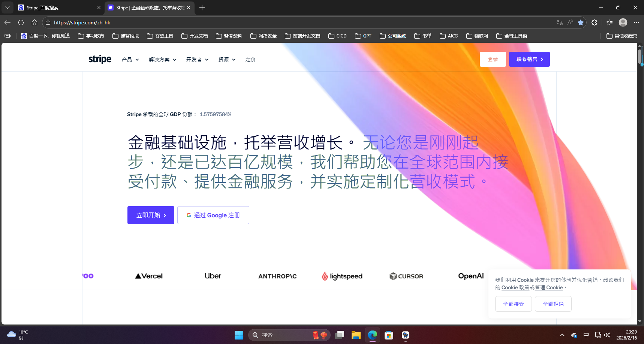Viewport: 644px width, 344px height.
Task: Expand the 解决方案 dropdown
Action: 162,59
